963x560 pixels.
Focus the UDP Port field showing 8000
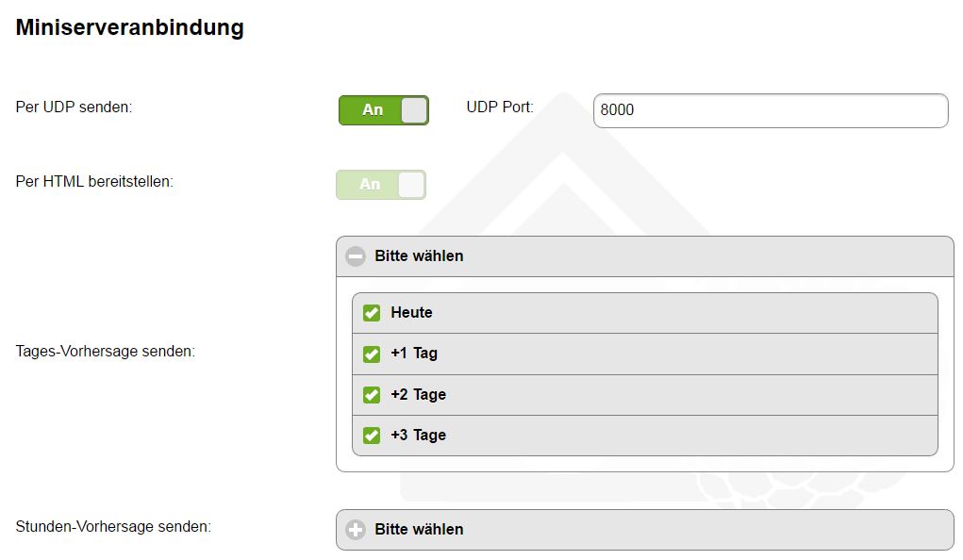[770, 110]
